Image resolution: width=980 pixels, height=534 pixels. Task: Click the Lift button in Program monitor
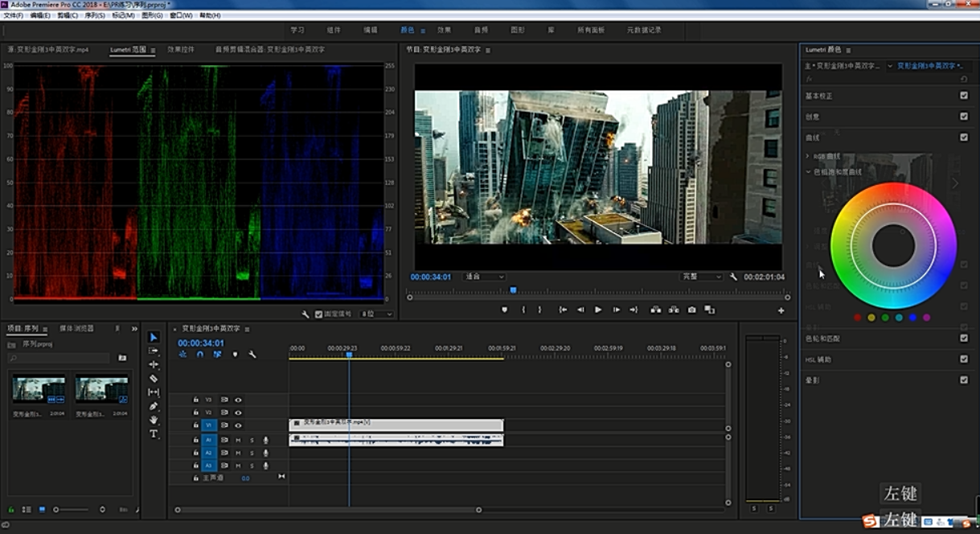tap(656, 310)
